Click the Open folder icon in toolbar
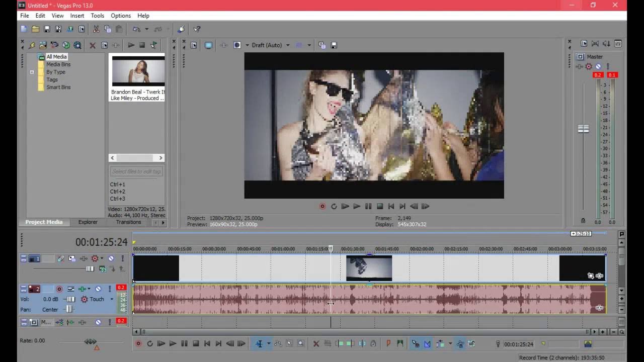644x362 pixels. tap(35, 29)
